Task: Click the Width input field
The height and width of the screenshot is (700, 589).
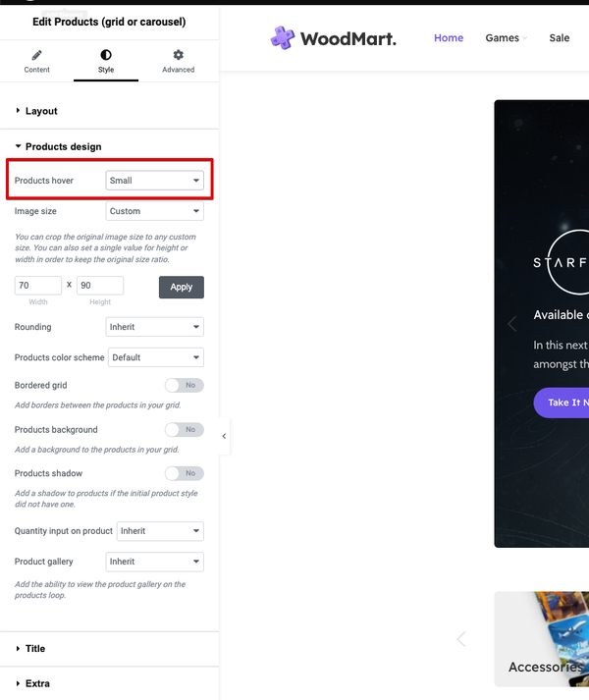Action: pos(38,286)
